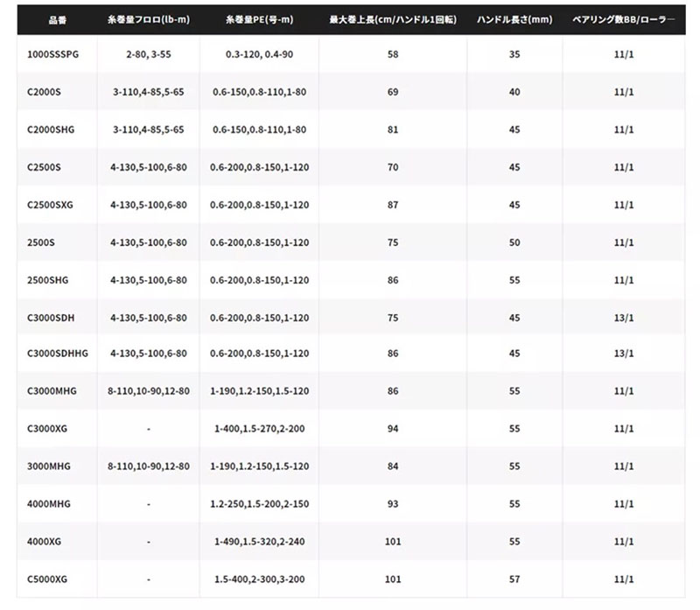Click retrieve length 70 for C2500S
The image size is (700, 610).
click(x=393, y=167)
